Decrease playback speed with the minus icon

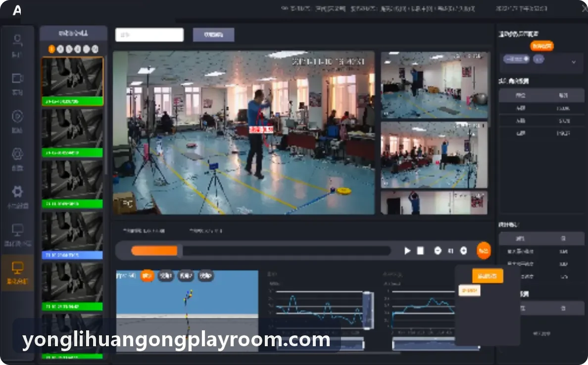pyautogui.click(x=438, y=251)
